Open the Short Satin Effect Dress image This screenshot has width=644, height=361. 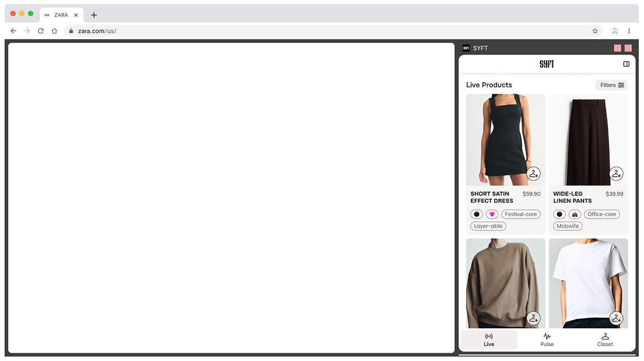tap(505, 140)
